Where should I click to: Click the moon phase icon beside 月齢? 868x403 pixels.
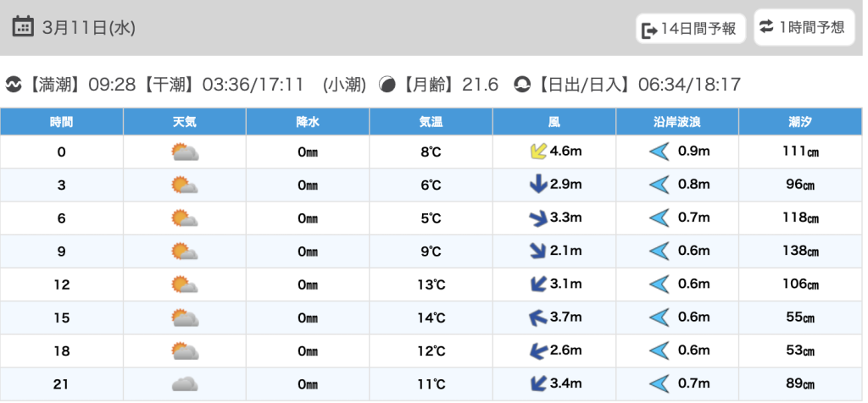click(x=387, y=85)
